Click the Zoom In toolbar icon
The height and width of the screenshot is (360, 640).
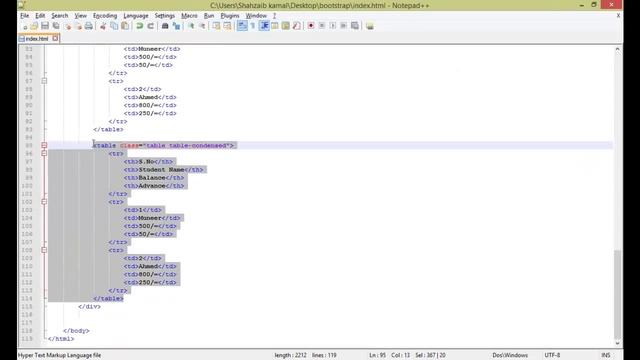click(191, 26)
